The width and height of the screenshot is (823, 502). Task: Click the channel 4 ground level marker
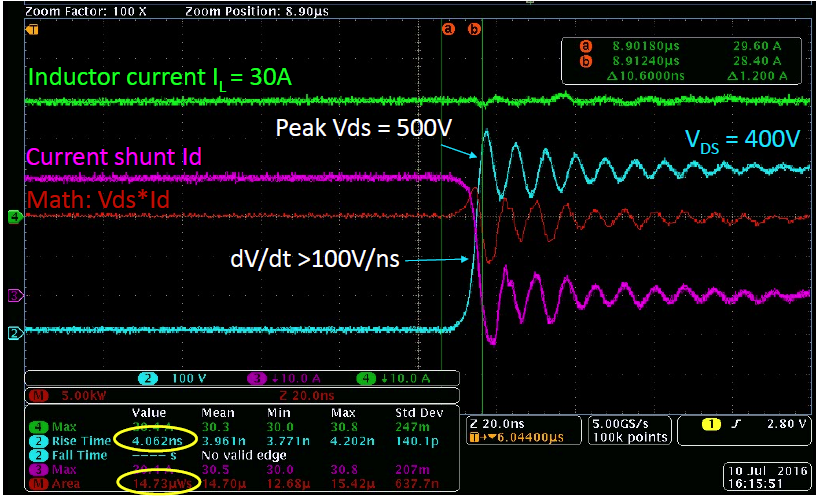15,216
